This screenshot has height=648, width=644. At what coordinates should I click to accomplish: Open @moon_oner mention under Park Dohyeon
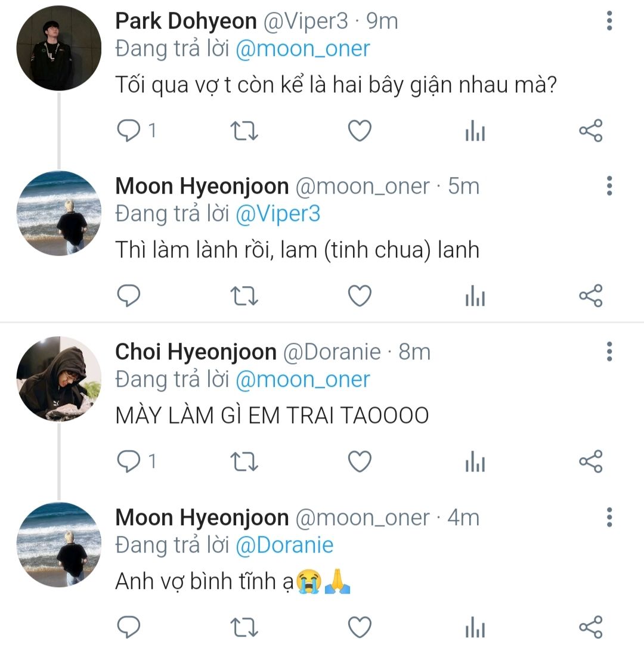click(302, 49)
